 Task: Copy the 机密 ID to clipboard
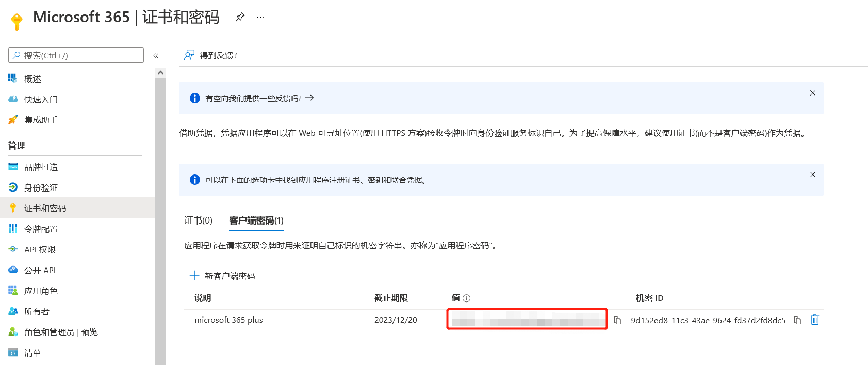point(797,321)
